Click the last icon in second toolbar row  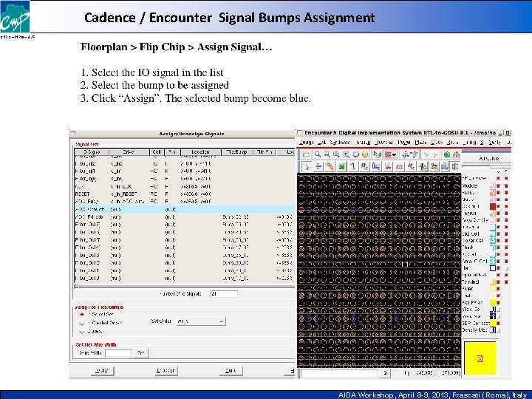pos(455,166)
